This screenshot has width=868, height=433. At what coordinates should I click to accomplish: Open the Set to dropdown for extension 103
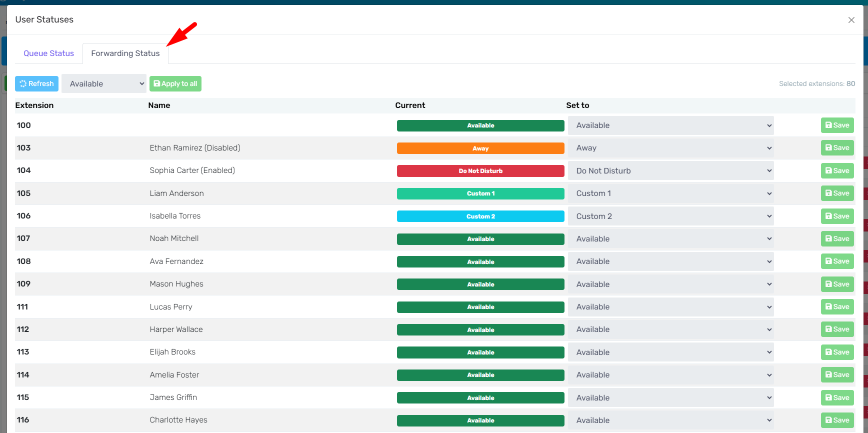pyautogui.click(x=670, y=148)
